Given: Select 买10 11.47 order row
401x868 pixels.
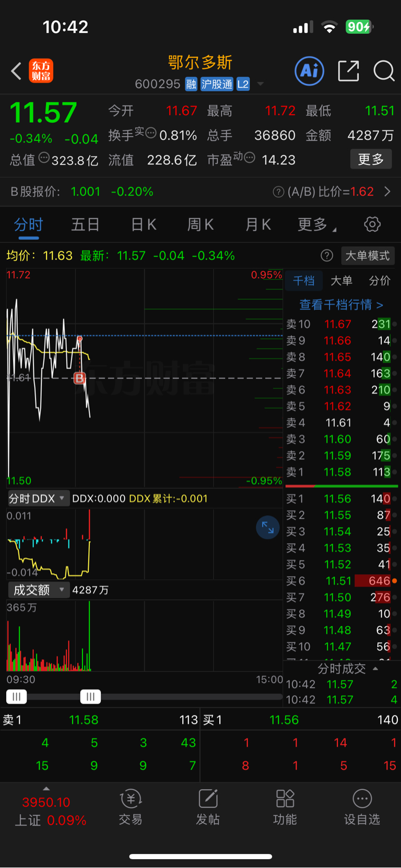Looking at the screenshot, I should [x=341, y=647].
